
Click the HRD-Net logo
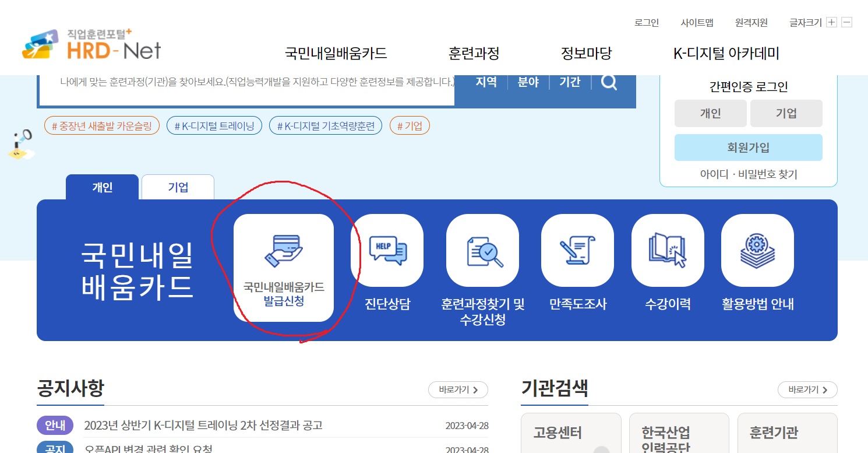[91, 44]
